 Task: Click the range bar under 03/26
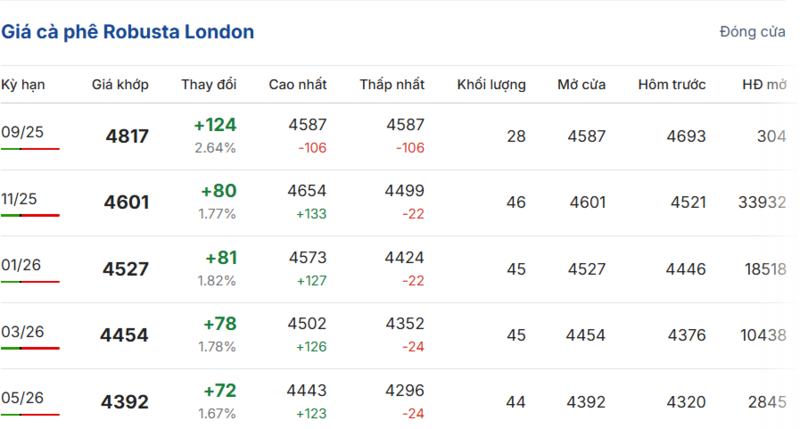30,348
